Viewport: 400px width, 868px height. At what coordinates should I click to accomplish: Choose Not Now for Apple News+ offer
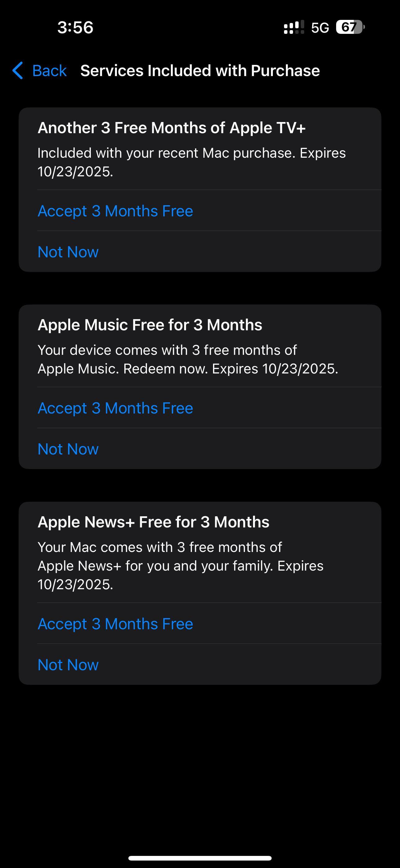68,664
